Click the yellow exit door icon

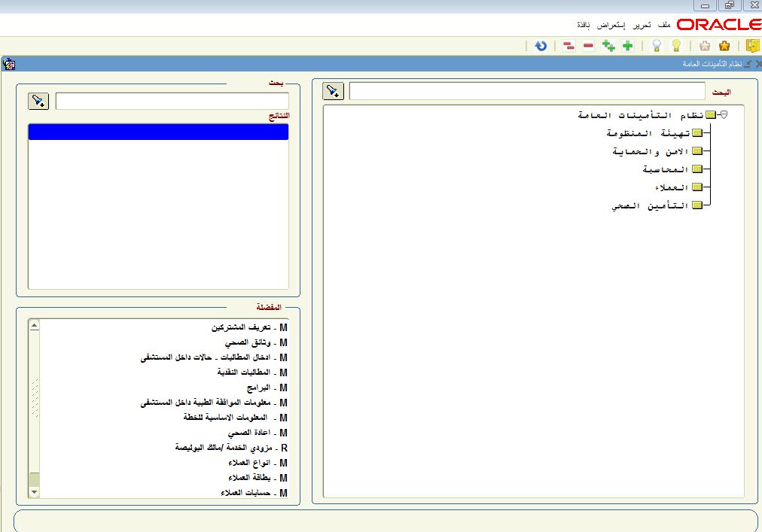coord(751,46)
